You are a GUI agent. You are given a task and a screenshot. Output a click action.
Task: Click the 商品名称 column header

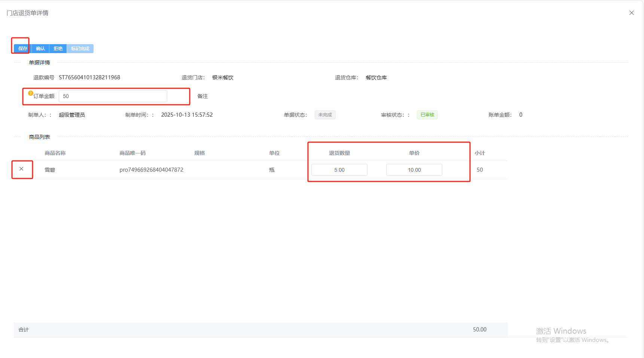coord(55,153)
